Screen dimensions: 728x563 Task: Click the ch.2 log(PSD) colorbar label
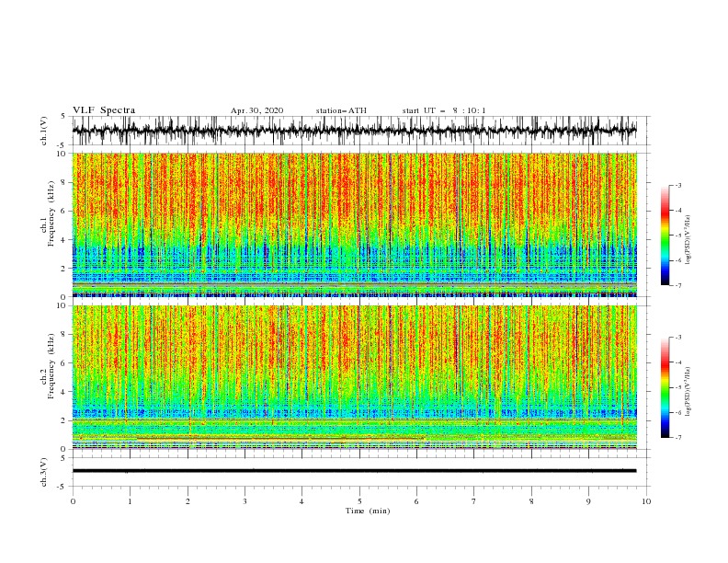coord(688,392)
